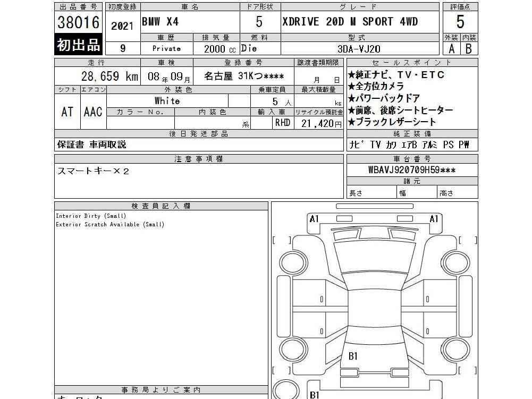The image size is (532, 399).
Task: Click the BMW X4 car name field
Action: tap(190, 22)
